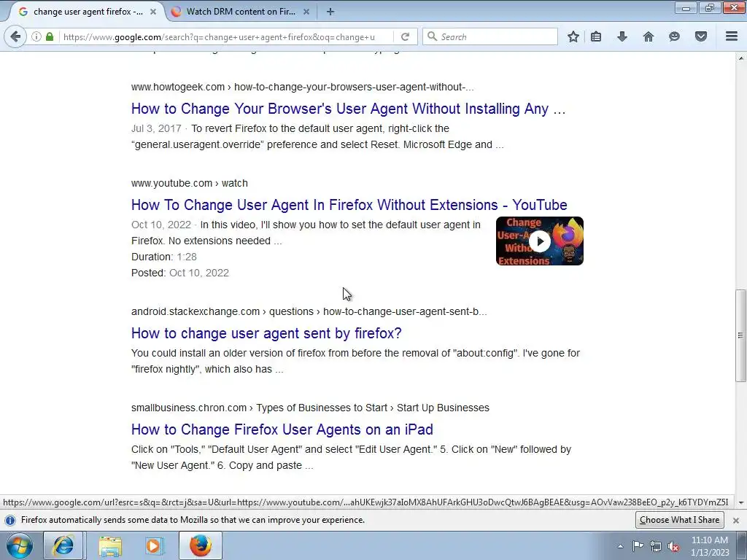
Task: Open 'How To Change User Agent In Firefox' YouTube result
Action: pos(349,205)
